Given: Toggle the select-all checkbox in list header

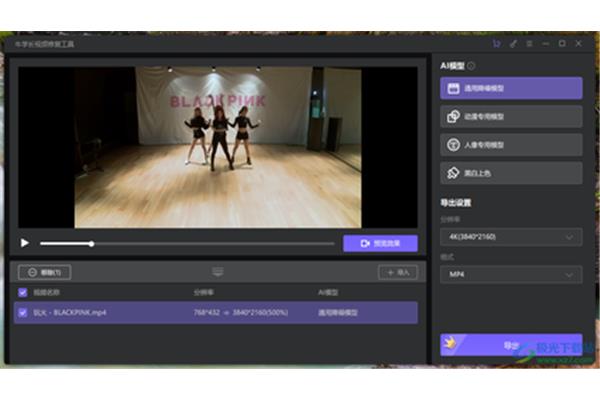Looking at the screenshot, I should (x=23, y=292).
